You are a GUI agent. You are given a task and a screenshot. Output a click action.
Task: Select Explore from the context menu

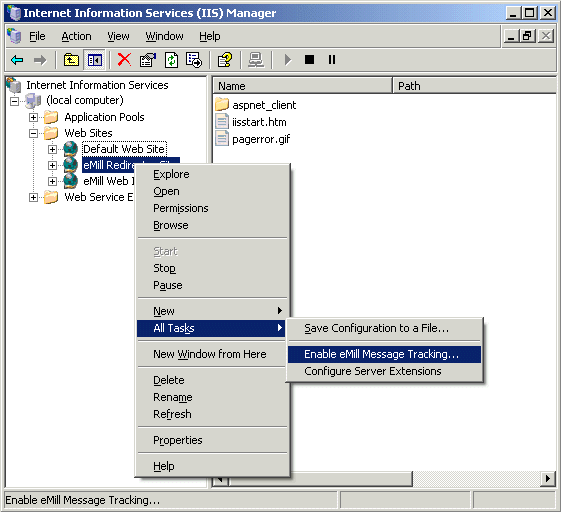pos(212,174)
